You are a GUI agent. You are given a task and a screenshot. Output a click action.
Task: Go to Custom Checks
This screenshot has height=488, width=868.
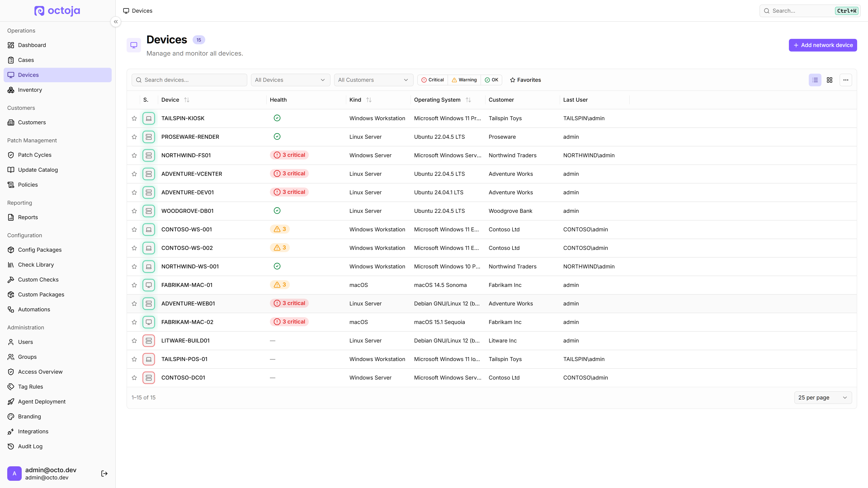58,279
